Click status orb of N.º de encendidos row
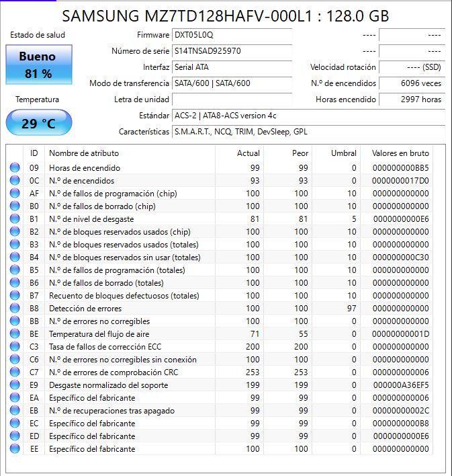452x476 pixels. click(15, 180)
